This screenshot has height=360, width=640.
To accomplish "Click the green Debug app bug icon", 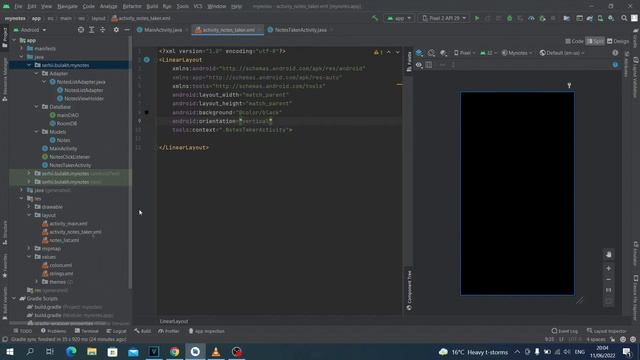I will (x=509, y=18).
